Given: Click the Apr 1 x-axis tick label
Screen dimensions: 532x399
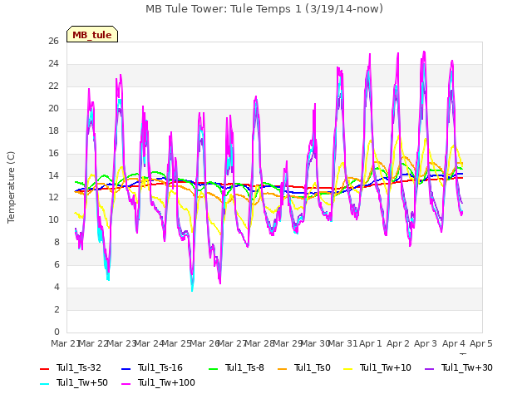Looking at the screenshot, I should (x=371, y=343).
